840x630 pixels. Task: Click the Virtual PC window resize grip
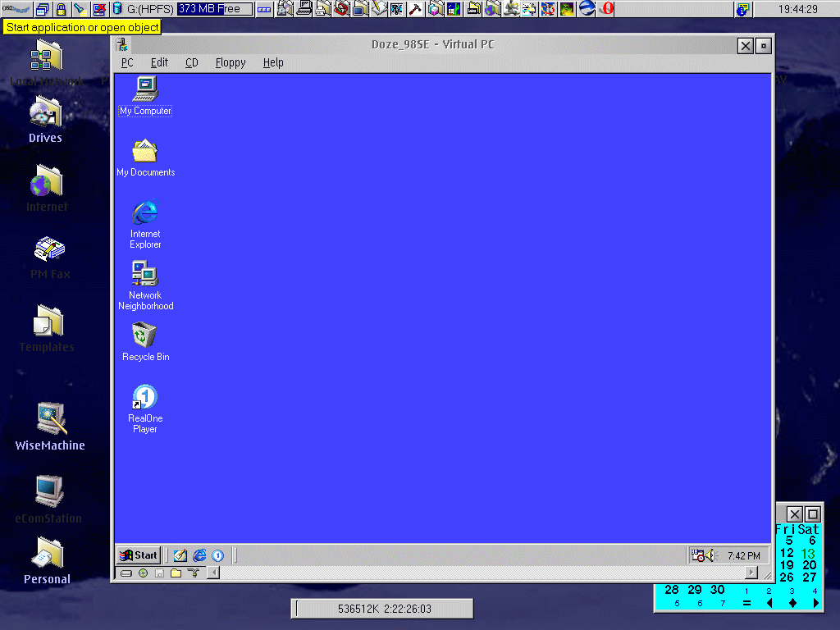(767, 575)
